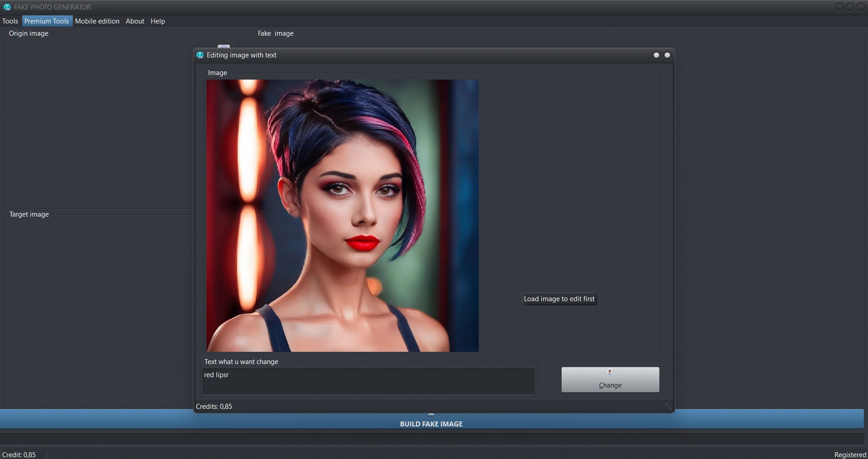Click the Fake Photo Generator app icon
This screenshot has width=868, height=459.
7,7
